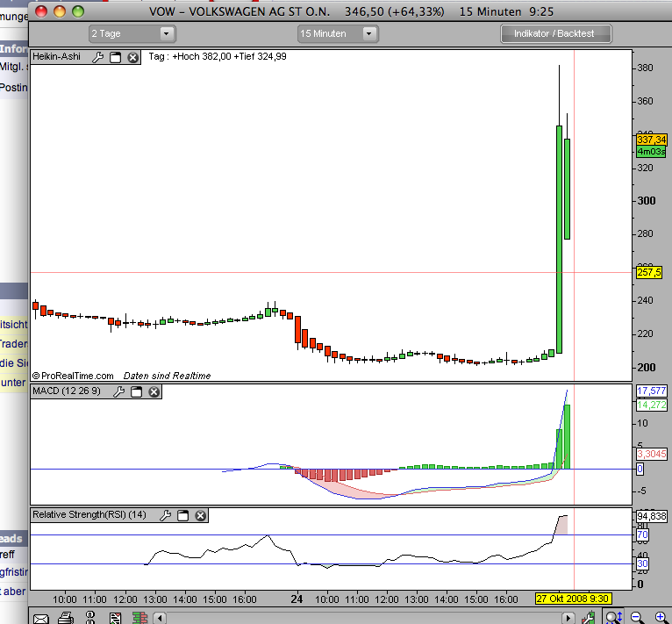Click the ProRealTime.com copyright text
The width and height of the screenshot is (672, 624).
[x=73, y=376]
